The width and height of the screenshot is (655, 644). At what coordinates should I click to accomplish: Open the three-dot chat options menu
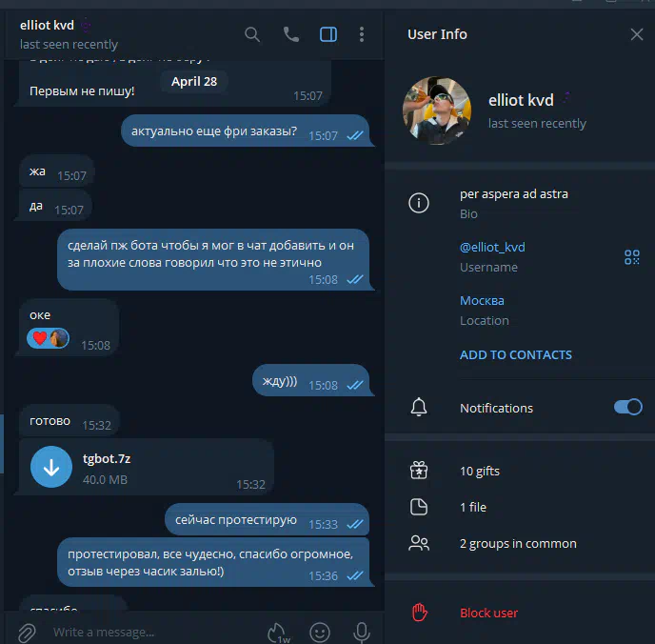coord(362,34)
